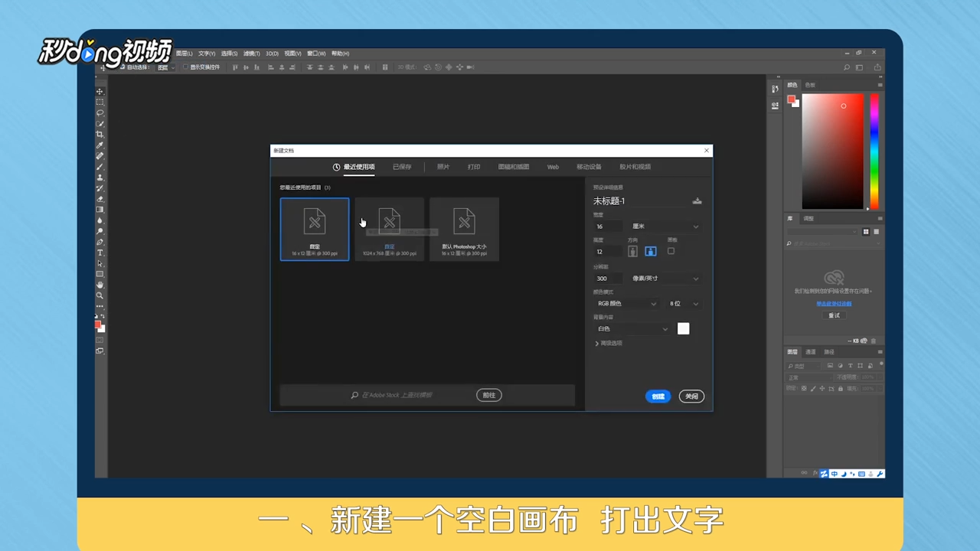
Task: Select the Move tool in the toolbar
Action: point(100,91)
